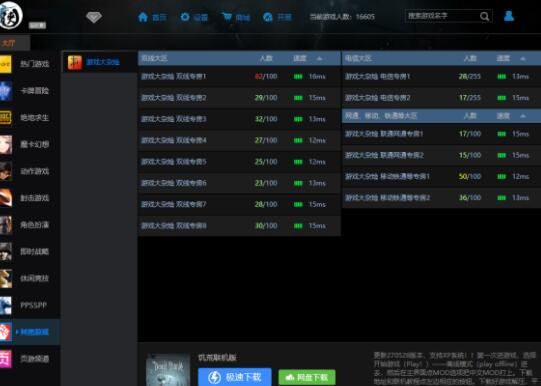Select 射击游戏 in the sidebar
Screen dimensions: 541x386
[x=35, y=198]
